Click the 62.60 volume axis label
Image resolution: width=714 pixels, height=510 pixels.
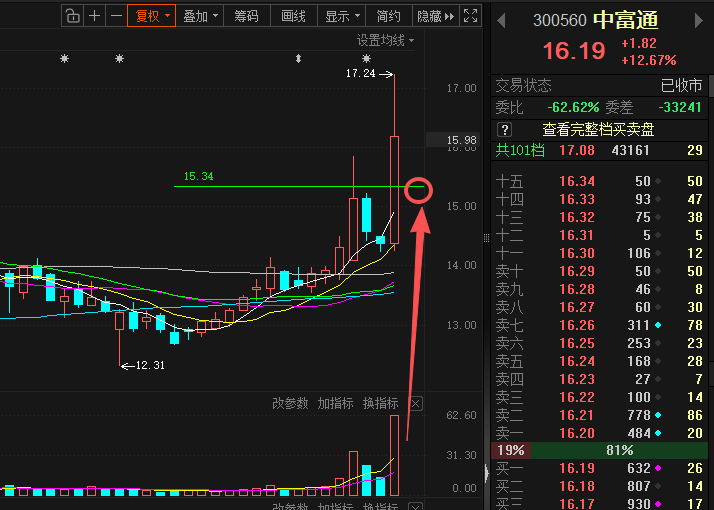coord(461,415)
